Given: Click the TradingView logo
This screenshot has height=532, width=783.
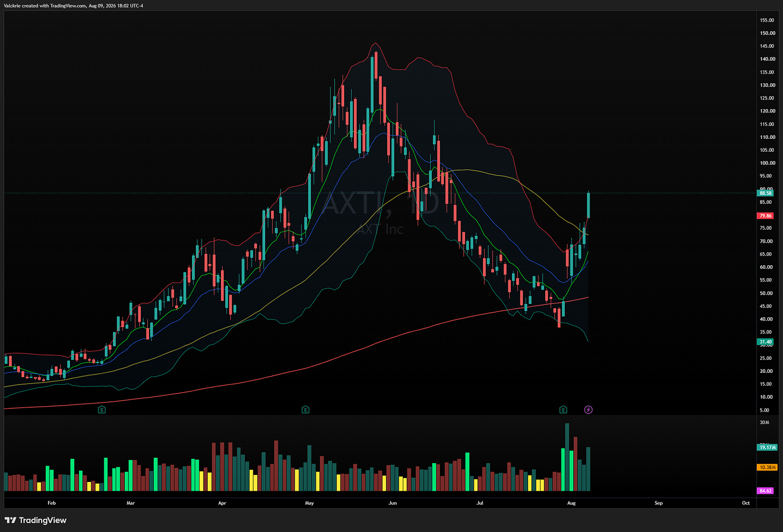Looking at the screenshot, I should click(35, 520).
